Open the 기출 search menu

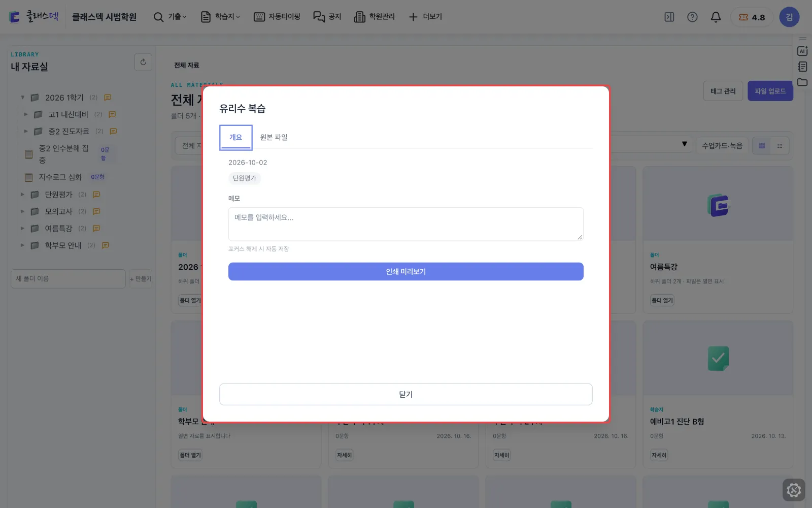tap(170, 17)
